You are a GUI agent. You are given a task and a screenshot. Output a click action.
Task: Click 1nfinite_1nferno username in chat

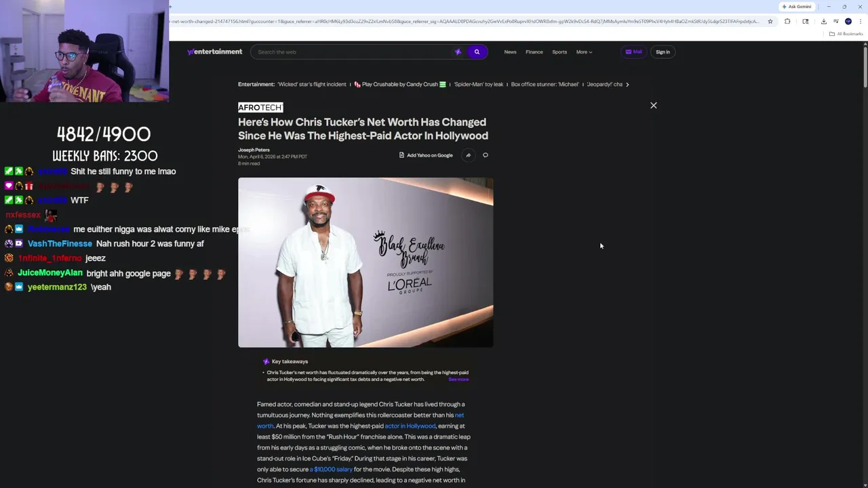click(x=50, y=258)
